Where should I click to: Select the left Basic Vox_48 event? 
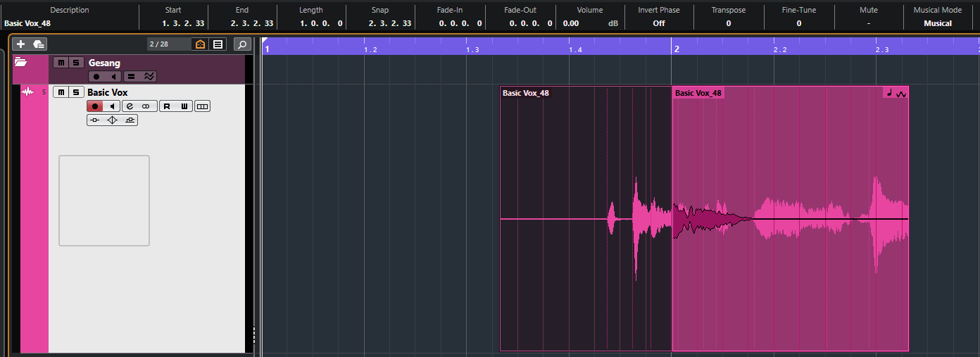586,218
